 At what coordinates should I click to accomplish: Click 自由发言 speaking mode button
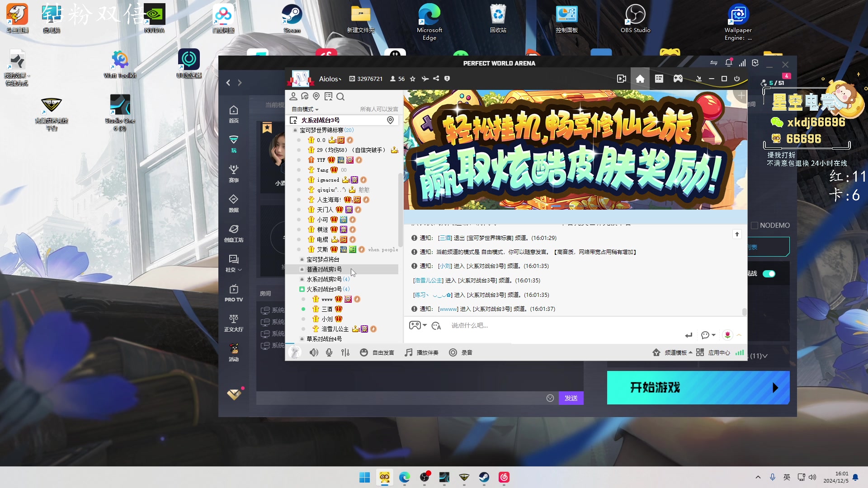tap(377, 352)
